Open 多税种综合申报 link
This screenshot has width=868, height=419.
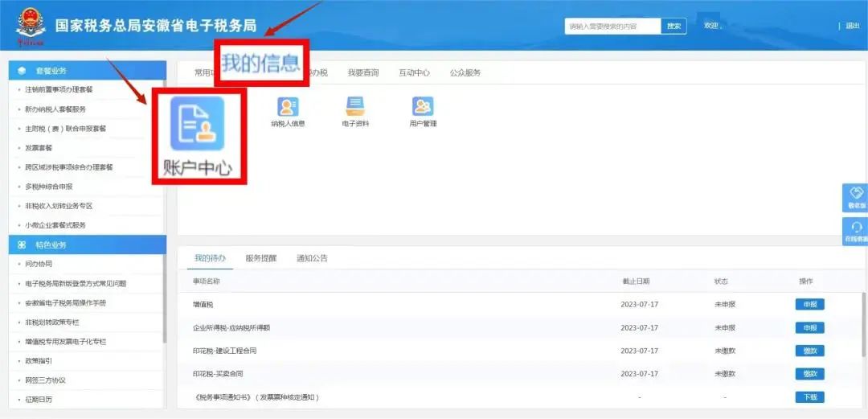click(x=49, y=187)
